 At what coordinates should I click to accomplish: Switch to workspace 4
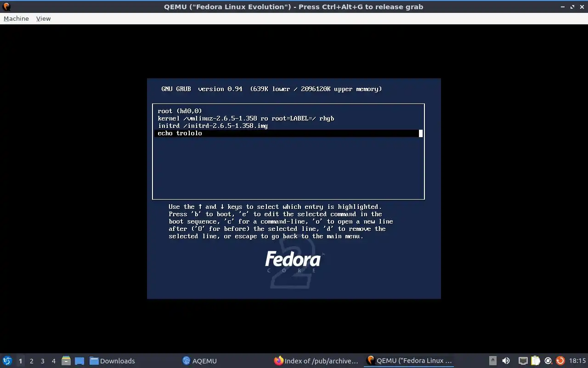coord(53,361)
